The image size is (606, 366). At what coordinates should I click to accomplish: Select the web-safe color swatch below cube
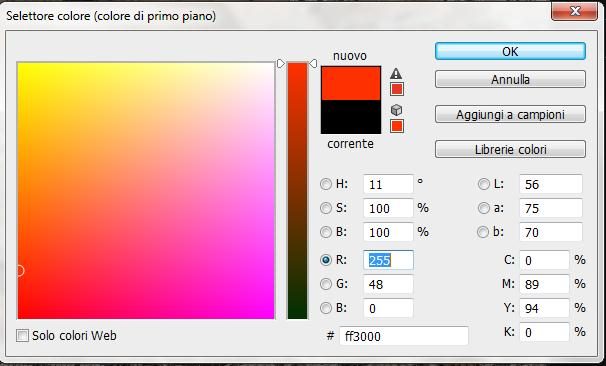click(x=397, y=126)
